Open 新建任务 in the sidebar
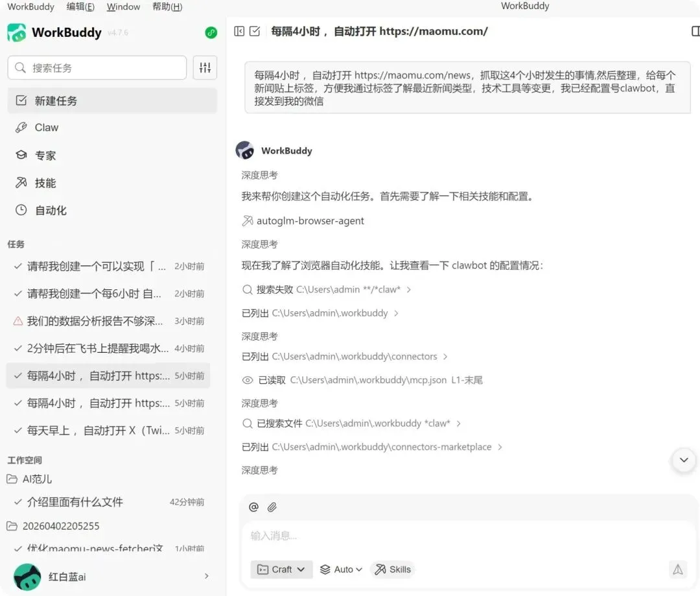700x596 pixels. coord(112,101)
